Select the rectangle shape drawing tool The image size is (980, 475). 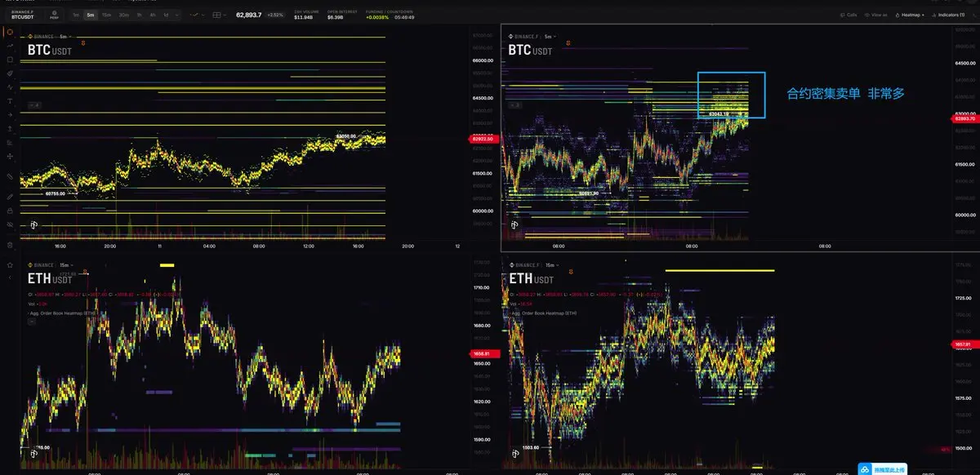point(9,60)
